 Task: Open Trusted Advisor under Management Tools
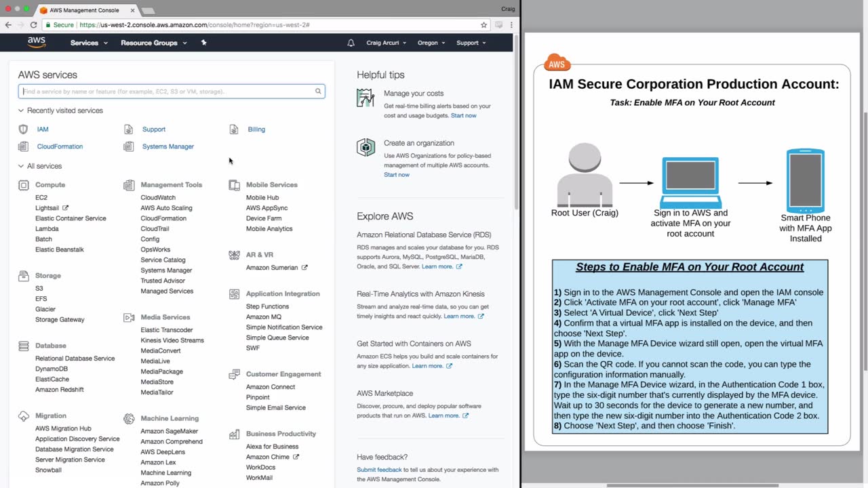click(163, 281)
